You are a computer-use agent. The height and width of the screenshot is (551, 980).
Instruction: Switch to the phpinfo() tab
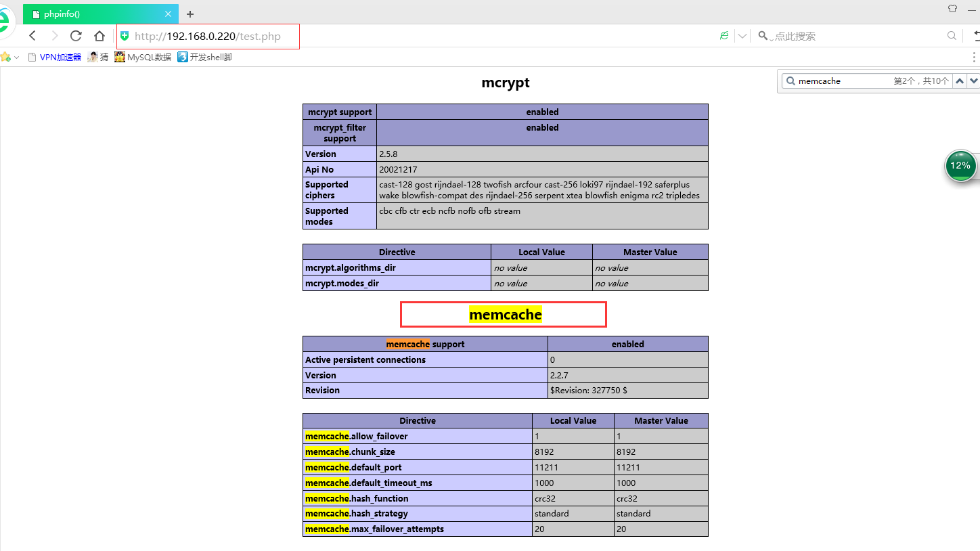(100, 14)
